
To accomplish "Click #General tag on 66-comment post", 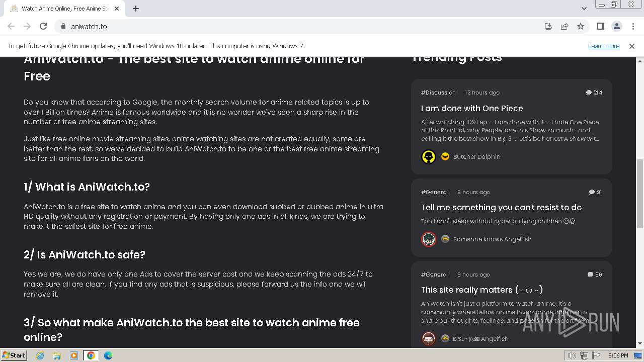I will [434, 275].
